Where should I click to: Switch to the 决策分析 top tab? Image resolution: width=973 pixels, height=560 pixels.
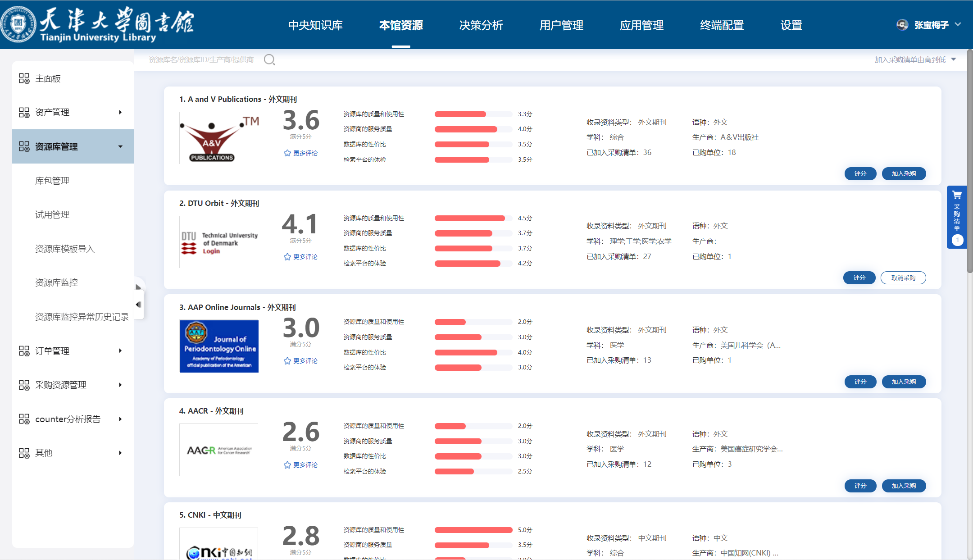(481, 25)
